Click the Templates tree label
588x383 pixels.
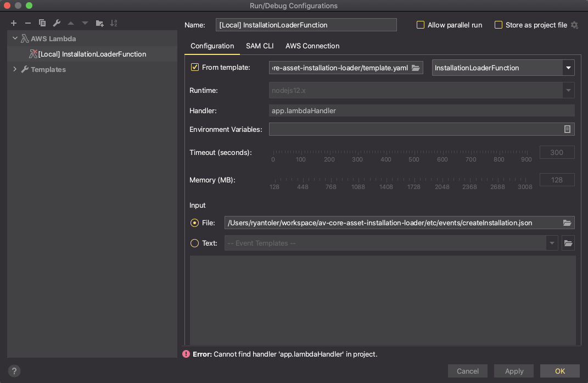click(x=48, y=69)
